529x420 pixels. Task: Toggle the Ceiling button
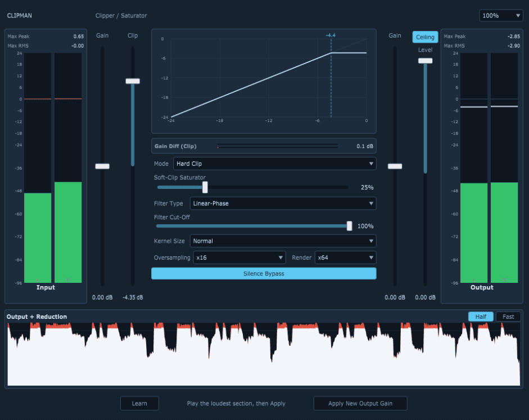425,37
